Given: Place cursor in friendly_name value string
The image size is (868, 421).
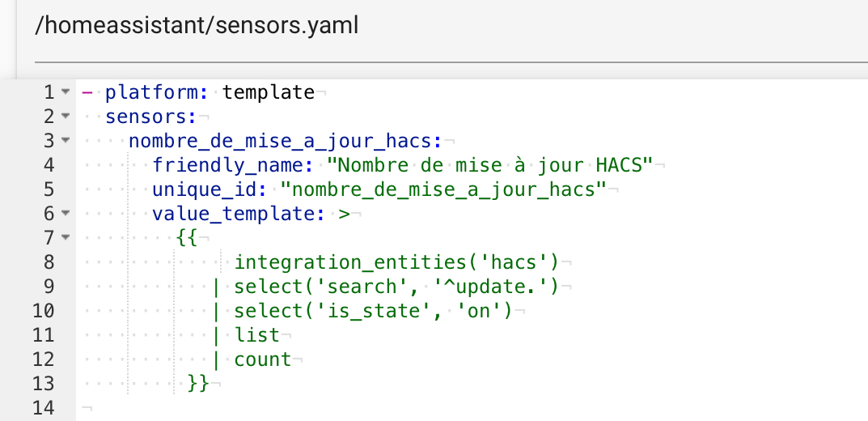Looking at the screenshot, I should pos(490,165).
